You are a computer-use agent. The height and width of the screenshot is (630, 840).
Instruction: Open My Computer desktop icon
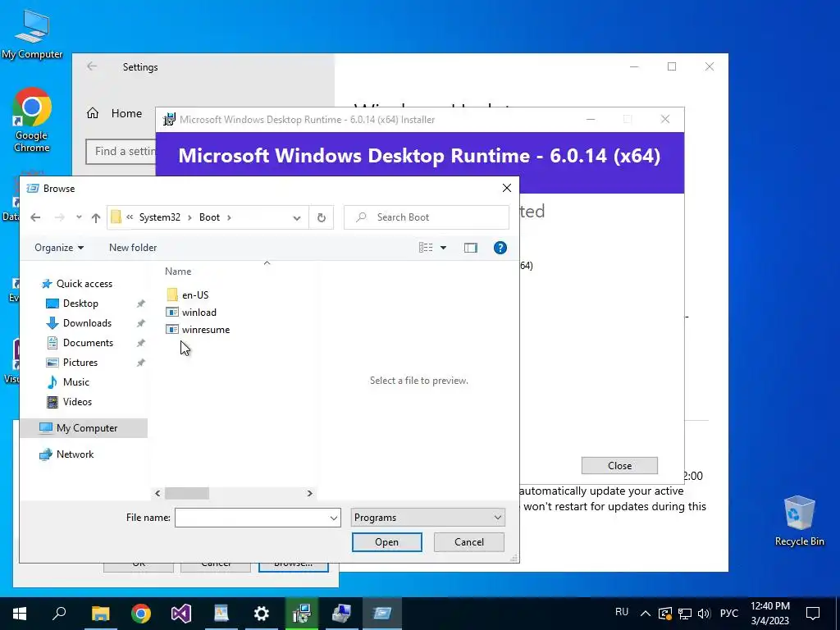click(x=32, y=34)
